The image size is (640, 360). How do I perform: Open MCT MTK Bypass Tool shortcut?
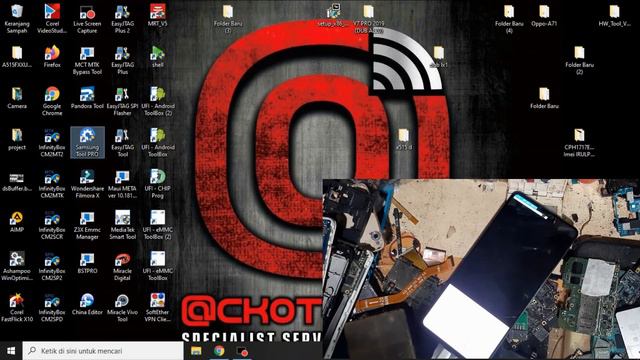point(87,60)
